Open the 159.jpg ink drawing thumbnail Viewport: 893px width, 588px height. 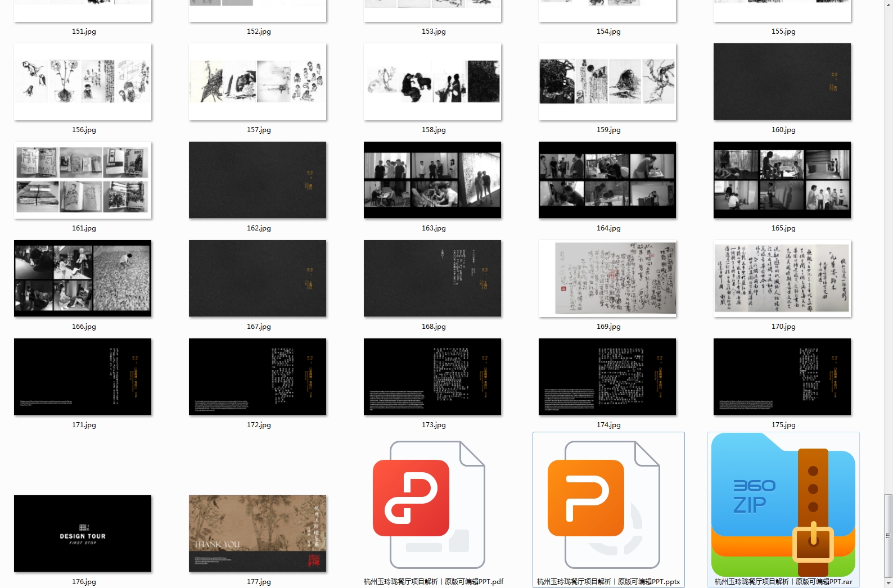(x=607, y=82)
